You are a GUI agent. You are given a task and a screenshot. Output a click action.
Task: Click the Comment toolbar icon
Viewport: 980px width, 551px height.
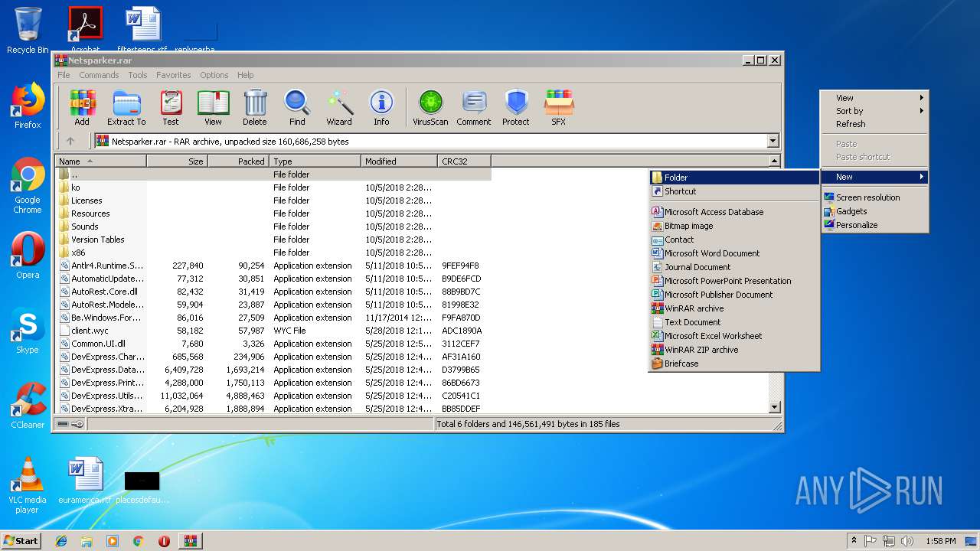point(474,107)
